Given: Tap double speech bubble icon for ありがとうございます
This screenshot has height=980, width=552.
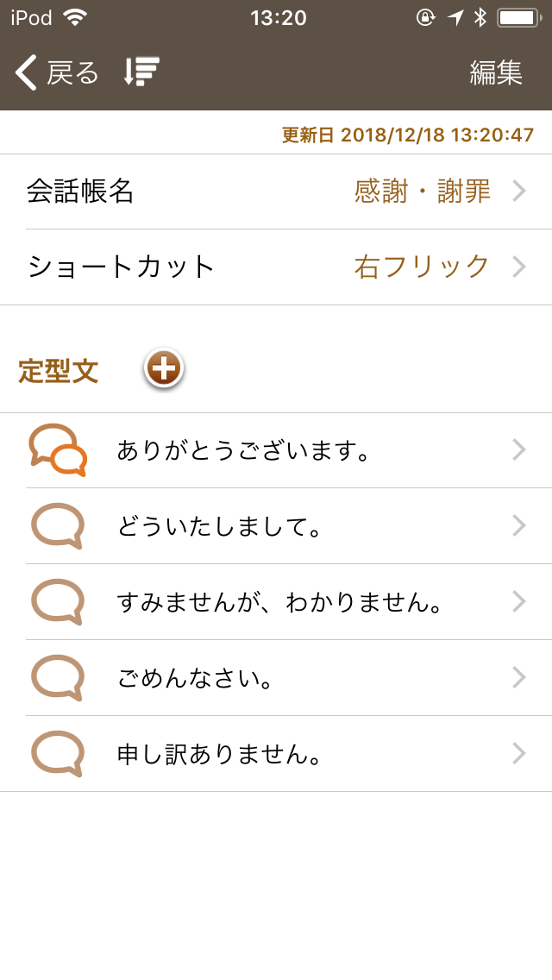Looking at the screenshot, I should [58, 450].
